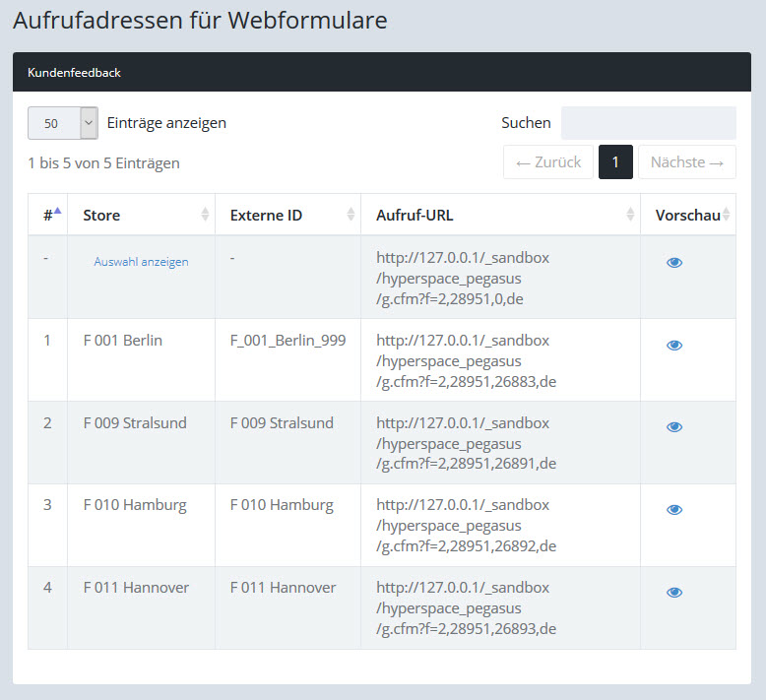Click the Auswahl anzeigen link
The width and height of the screenshot is (766, 700).
click(x=141, y=262)
